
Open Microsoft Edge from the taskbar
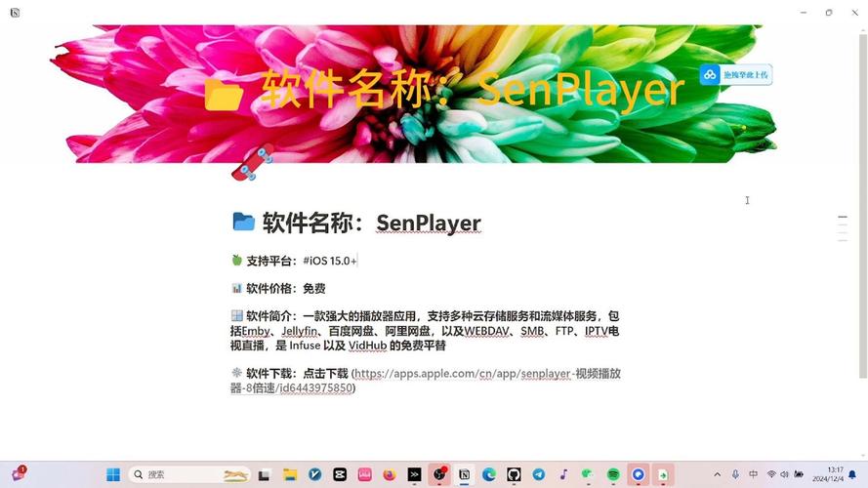[489, 474]
